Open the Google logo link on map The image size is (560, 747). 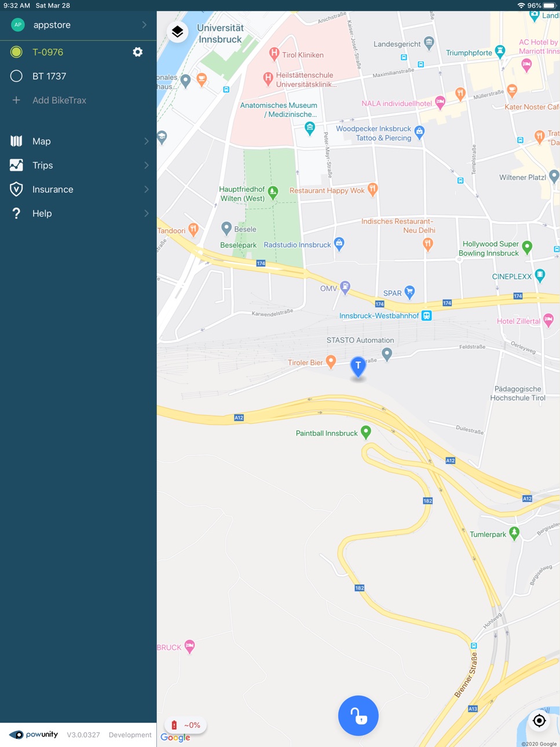coord(175,737)
